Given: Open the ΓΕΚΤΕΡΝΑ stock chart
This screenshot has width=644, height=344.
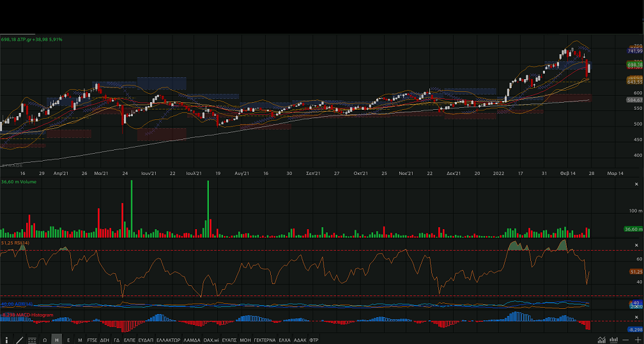Looking at the screenshot, I should [264, 340].
